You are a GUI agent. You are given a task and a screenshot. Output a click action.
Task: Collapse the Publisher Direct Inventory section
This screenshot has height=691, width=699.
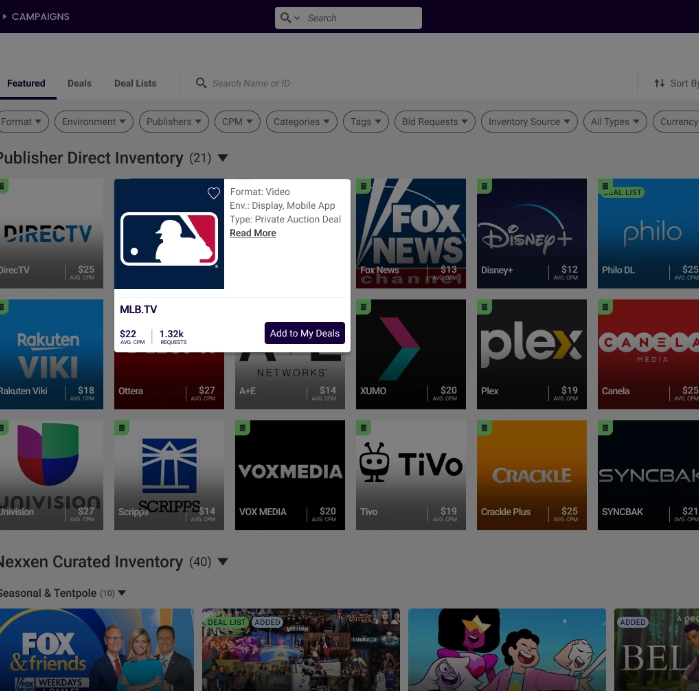point(223,158)
